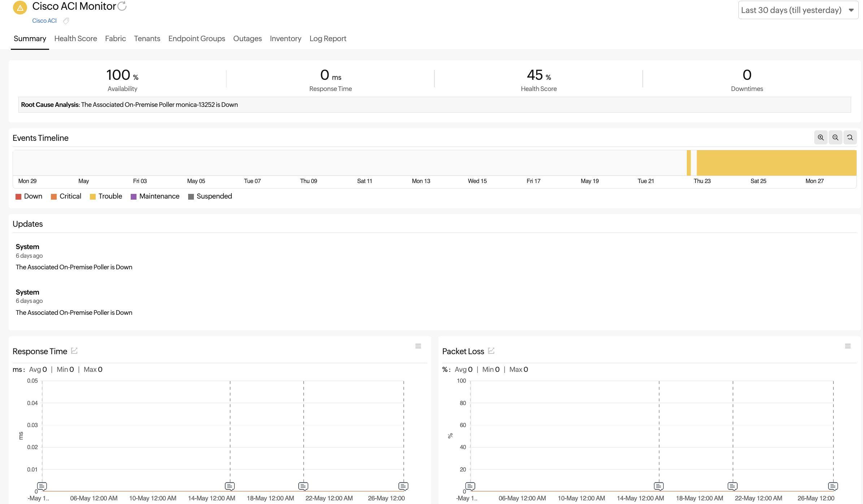
Task: Switch to the Health Score tab
Action: pyautogui.click(x=75, y=39)
